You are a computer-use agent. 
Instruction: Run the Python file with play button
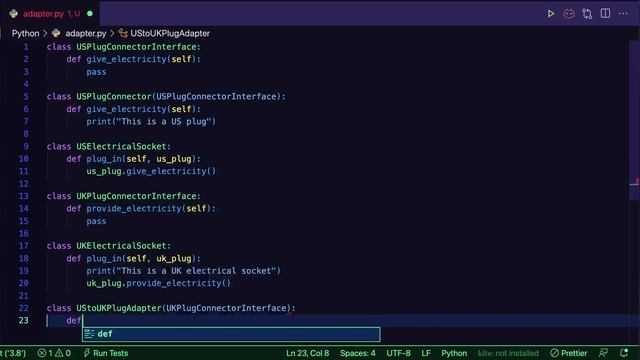coord(551,13)
